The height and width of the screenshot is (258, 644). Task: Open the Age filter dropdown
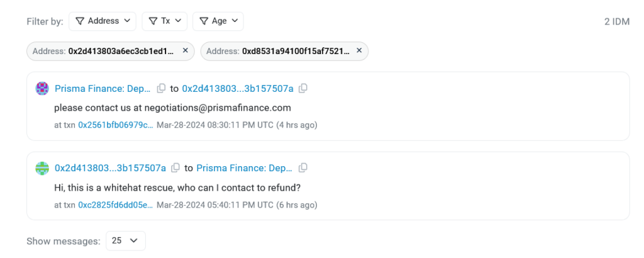pos(218,21)
